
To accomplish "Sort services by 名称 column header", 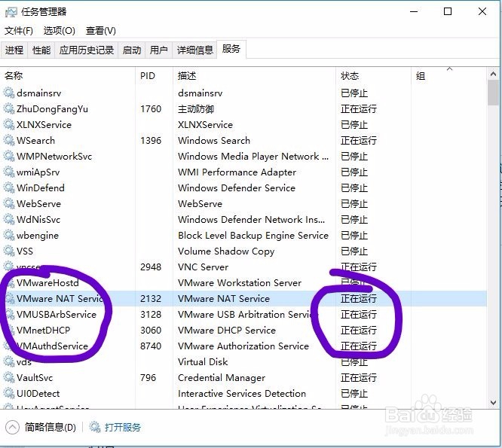I will [68, 76].
